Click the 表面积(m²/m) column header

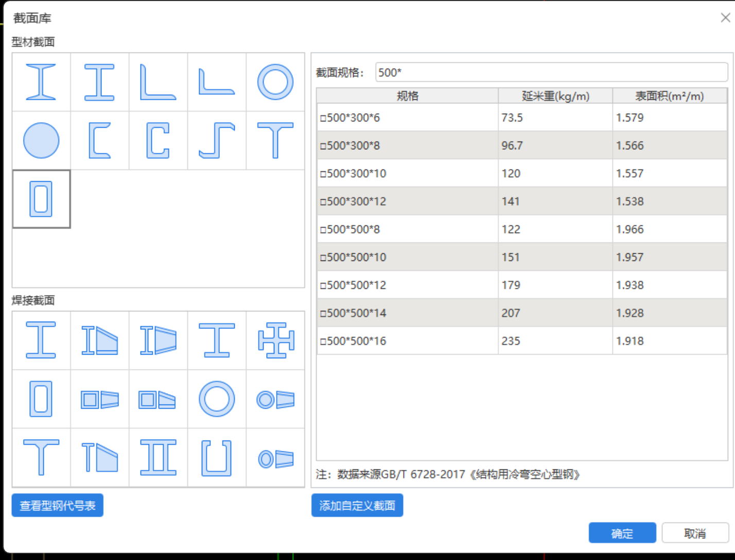670,96
